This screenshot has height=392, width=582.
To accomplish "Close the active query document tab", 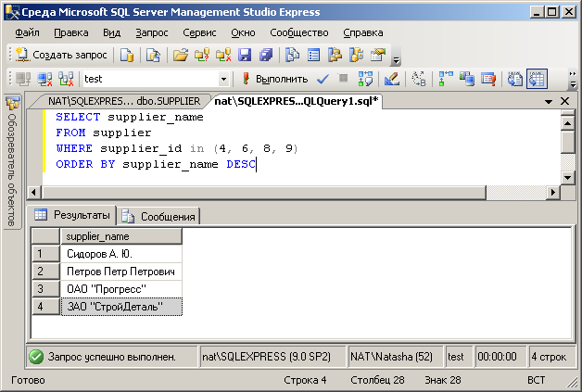I will click(565, 101).
